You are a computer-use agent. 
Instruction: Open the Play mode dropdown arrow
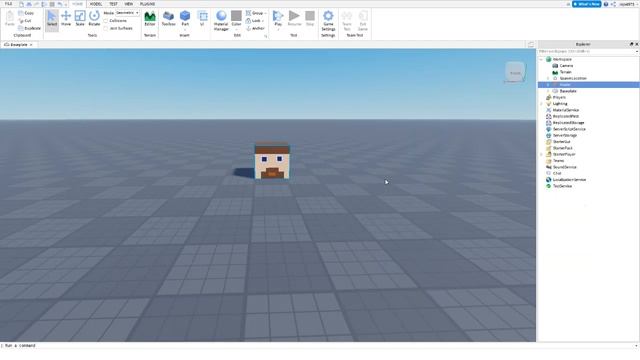278,29
